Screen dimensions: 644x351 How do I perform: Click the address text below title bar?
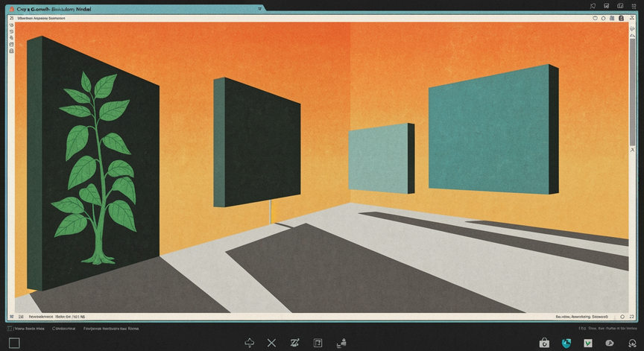pos(41,18)
